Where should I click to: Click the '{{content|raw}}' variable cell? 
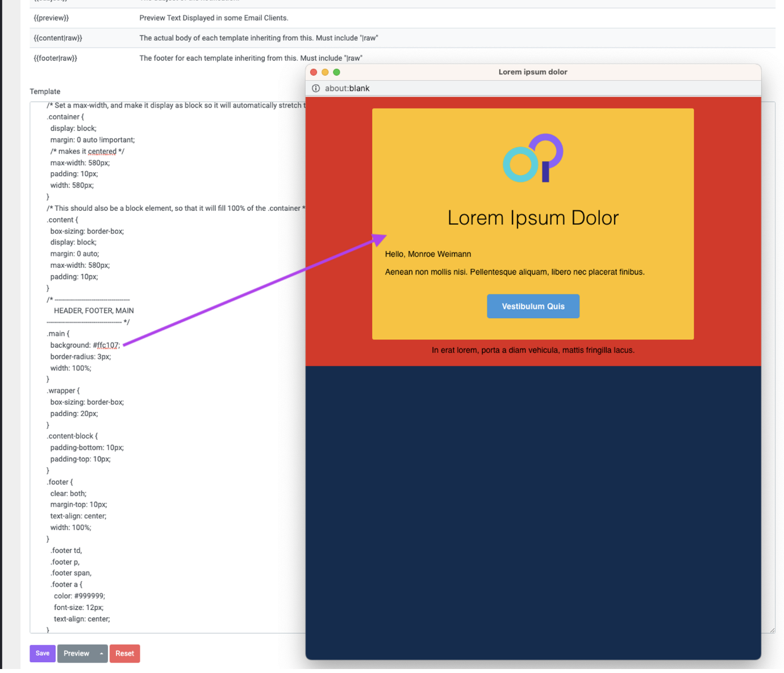pos(58,38)
